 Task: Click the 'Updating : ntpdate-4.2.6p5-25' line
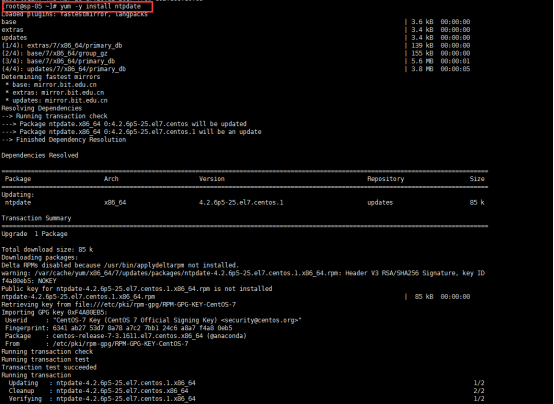[102, 383]
